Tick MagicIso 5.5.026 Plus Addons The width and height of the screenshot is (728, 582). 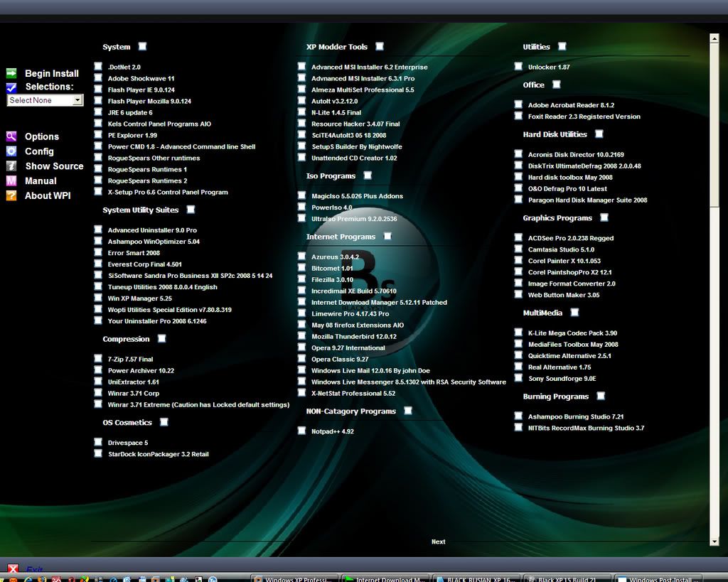click(x=301, y=195)
